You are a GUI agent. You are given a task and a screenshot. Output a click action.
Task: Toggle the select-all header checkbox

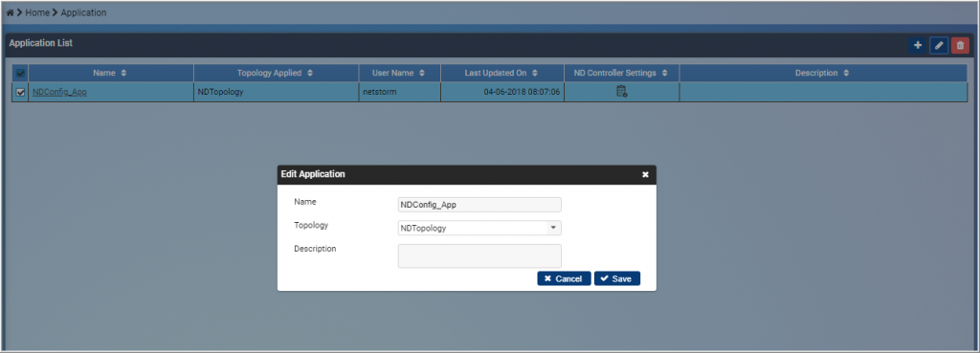pyautogui.click(x=20, y=73)
